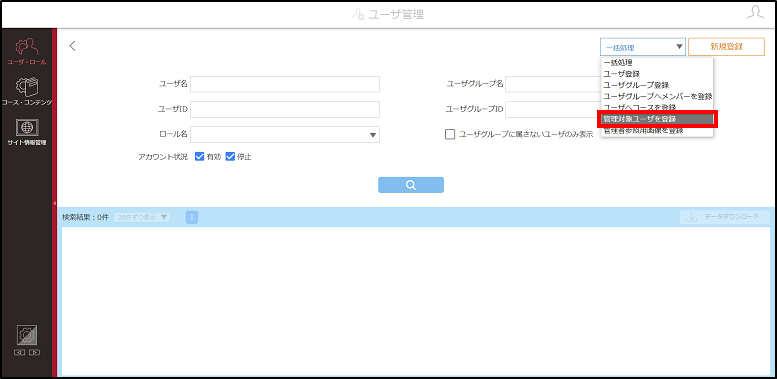The image size is (777, 379).
Task: Open the コース・コンテンツ sidebar section
Action: point(27,92)
